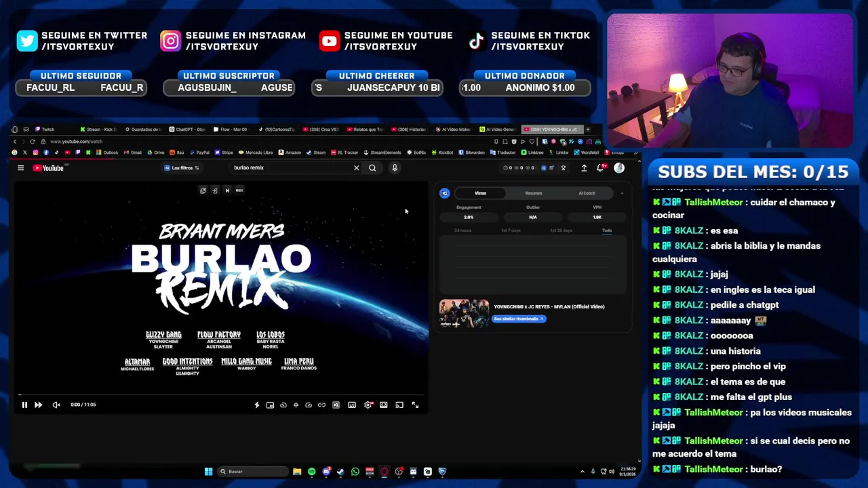Open the Steam bookmark
The height and width of the screenshot is (488, 868).
pyautogui.click(x=316, y=152)
